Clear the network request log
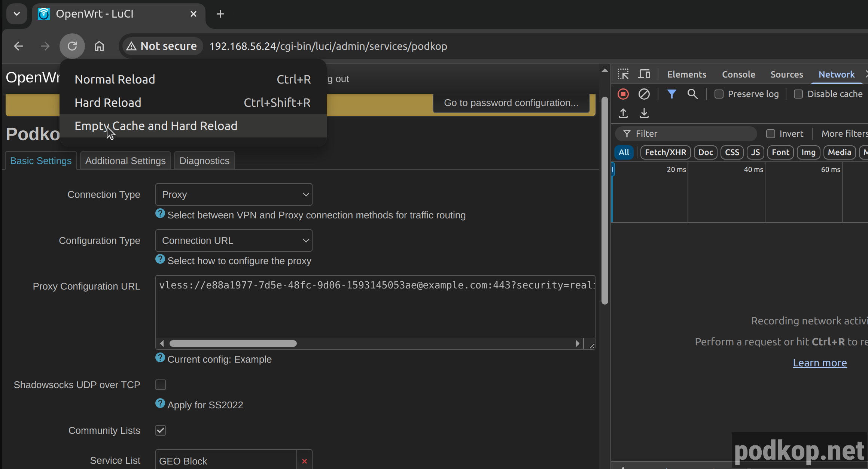Image resolution: width=868 pixels, height=469 pixels. click(644, 94)
